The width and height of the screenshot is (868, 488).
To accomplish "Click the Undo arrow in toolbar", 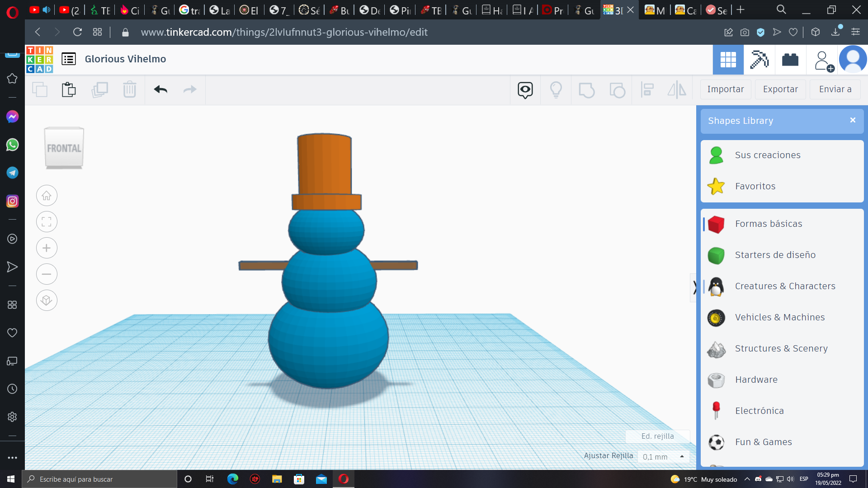I will tap(160, 89).
